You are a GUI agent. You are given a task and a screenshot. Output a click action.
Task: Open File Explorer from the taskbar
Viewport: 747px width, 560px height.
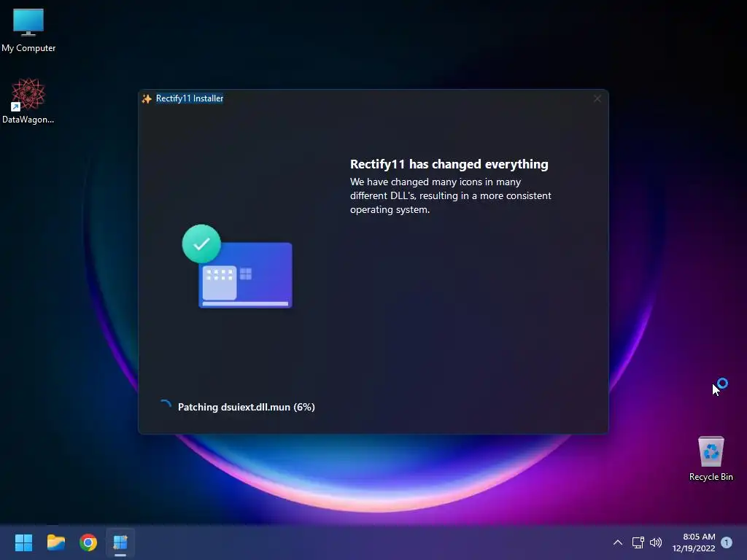pyautogui.click(x=56, y=542)
